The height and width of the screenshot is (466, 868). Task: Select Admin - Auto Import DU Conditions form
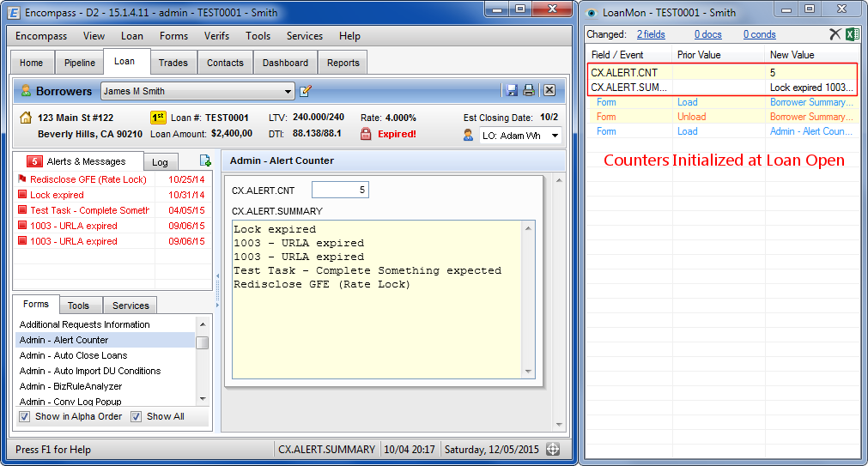(x=90, y=371)
